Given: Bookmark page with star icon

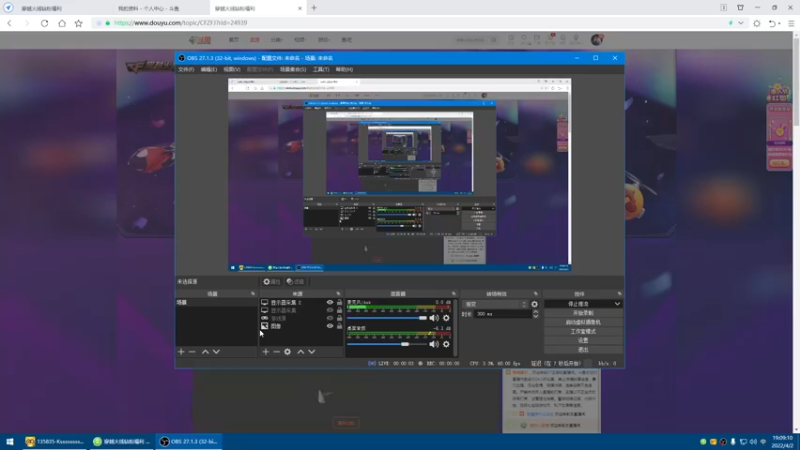Looking at the screenshot, I should point(79,23).
